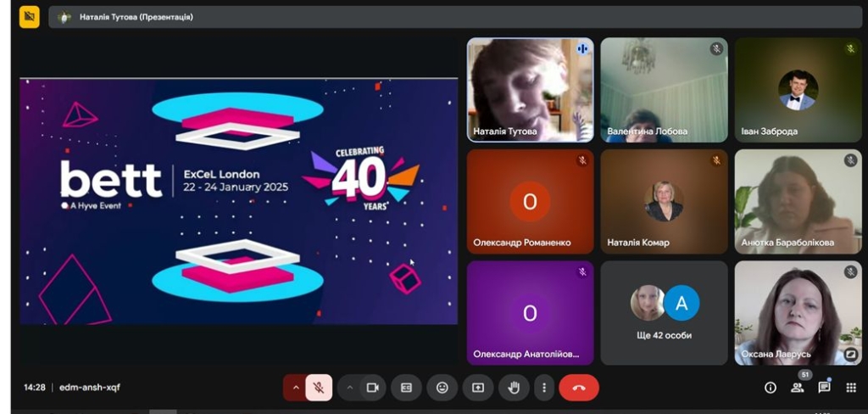Click the 'Ще 42 особи' tile

point(664,312)
